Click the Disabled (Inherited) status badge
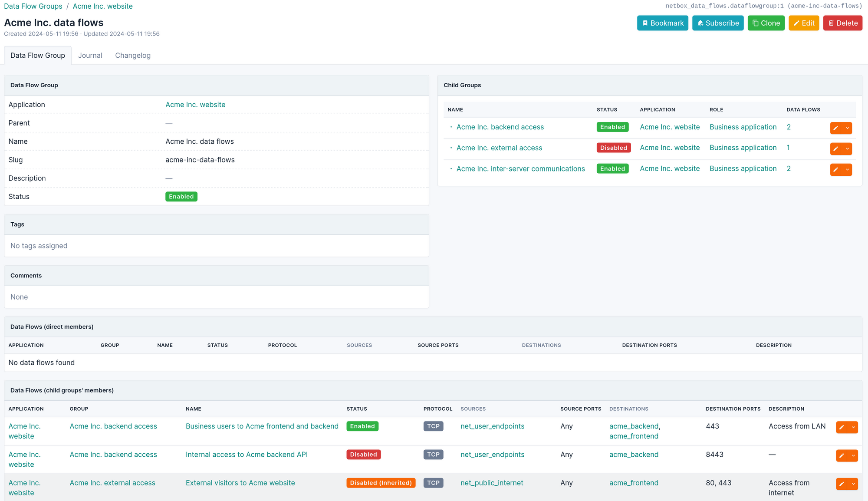The height and width of the screenshot is (501, 868). click(x=381, y=483)
